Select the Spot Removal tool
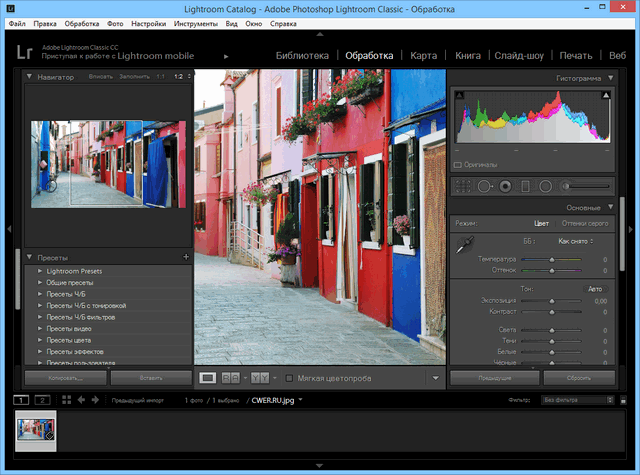 tap(484, 185)
